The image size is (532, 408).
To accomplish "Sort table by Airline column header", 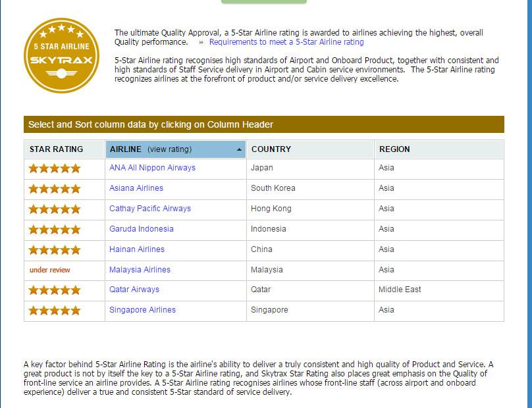I will pos(176,149).
